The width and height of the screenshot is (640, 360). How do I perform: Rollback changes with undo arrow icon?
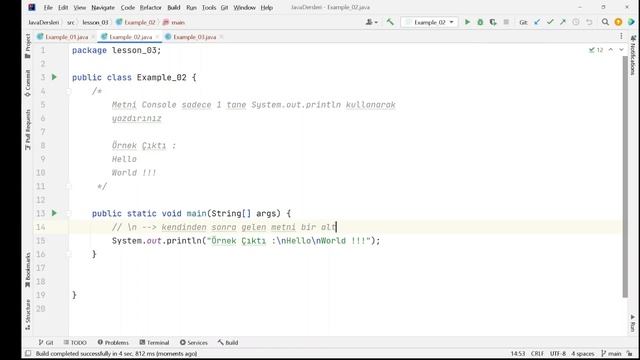pyautogui.click(x=589, y=22)
